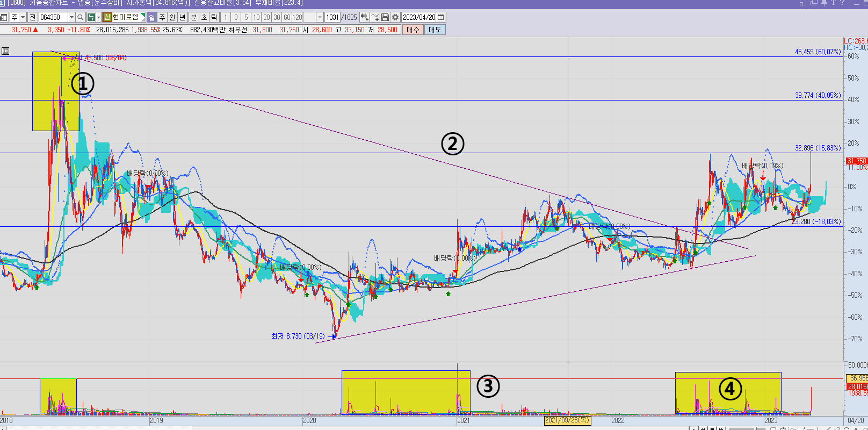Image resolution: width=868 pixels, height=430 pixels.
Task: Click the stock search magnifier icon
Action: [80, 17]
